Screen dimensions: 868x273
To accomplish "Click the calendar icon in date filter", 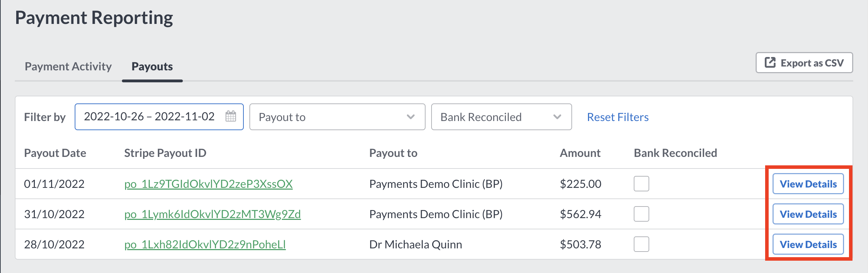I will pos(231,116).
